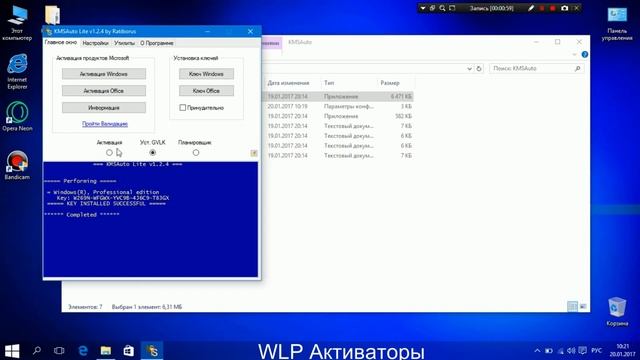Launch Bandicam desktop shortcut

pyautogui.click(x=17, y=165)
